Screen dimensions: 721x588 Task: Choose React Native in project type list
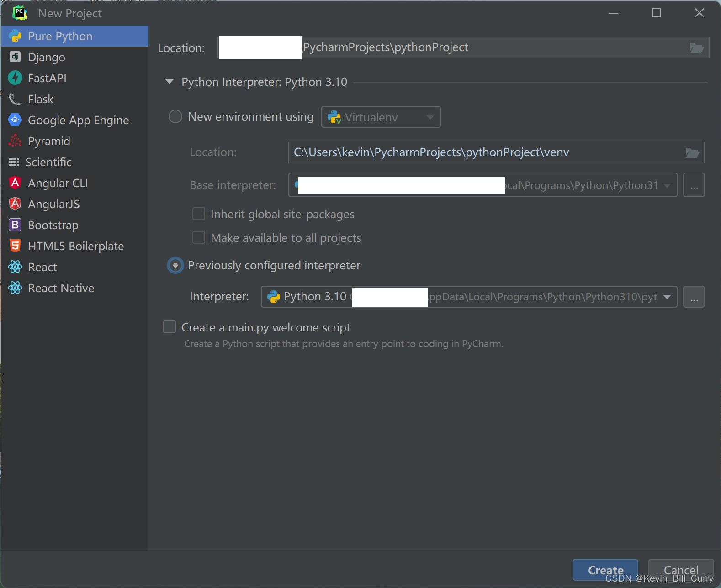75,288
